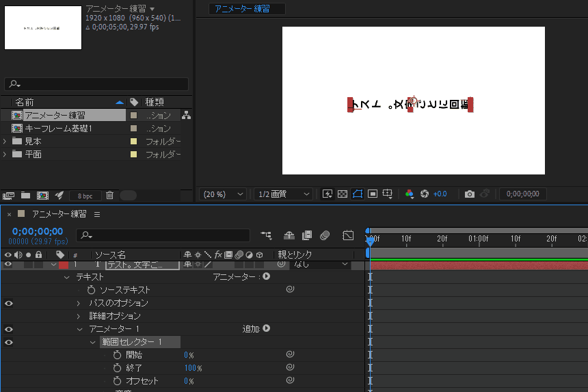Toggle eye for 範囲セレクター 1
Viewport: 588px width, 392px height.
coord(9,343)
